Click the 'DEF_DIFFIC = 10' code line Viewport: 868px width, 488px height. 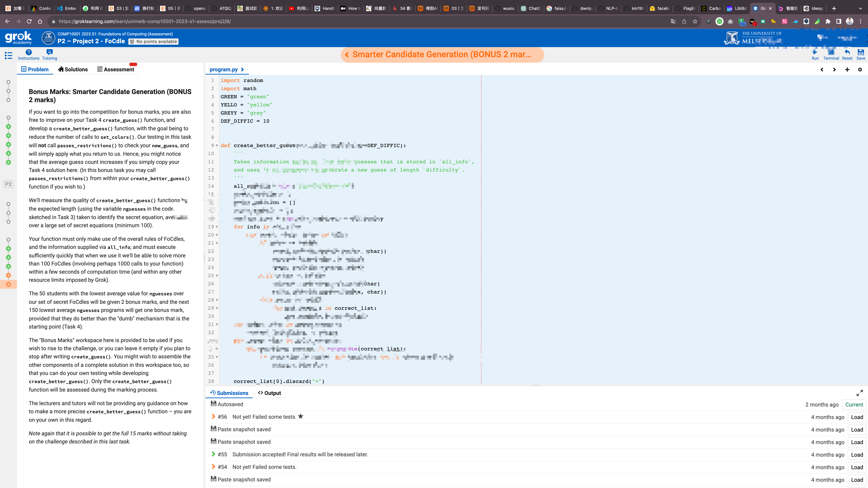[x=245, y=121]
